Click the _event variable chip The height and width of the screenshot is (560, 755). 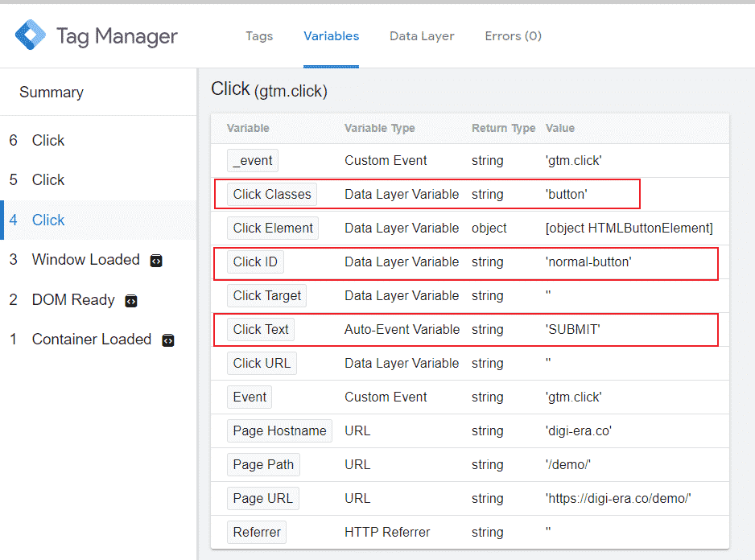pyautogui.click(x=252, y=160)
